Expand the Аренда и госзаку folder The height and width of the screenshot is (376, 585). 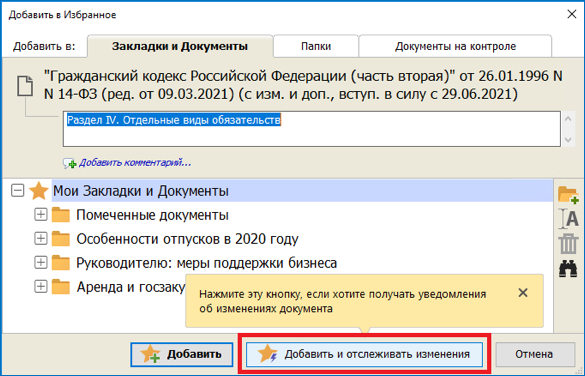(41, 286)
